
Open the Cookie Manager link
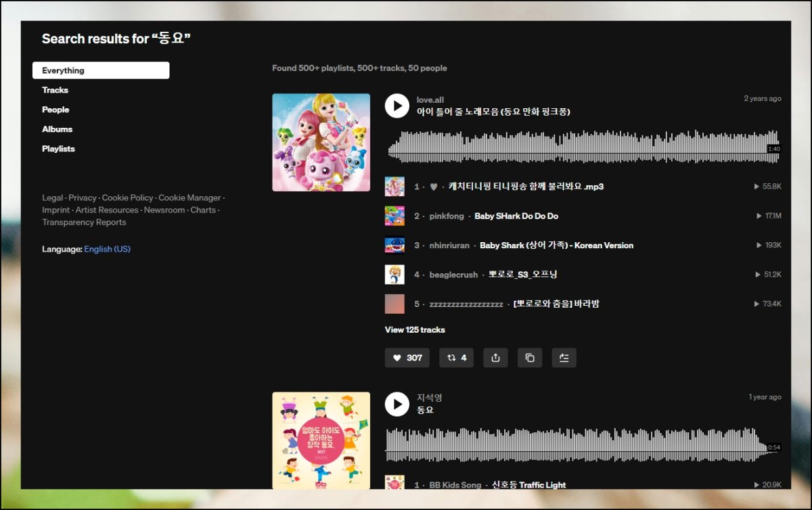click(189, 198)
